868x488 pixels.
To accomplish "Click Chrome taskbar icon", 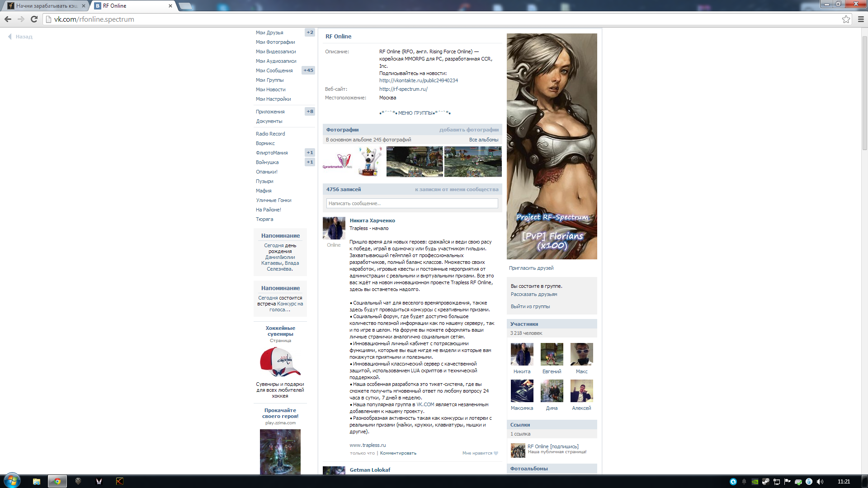I will 57,481.
